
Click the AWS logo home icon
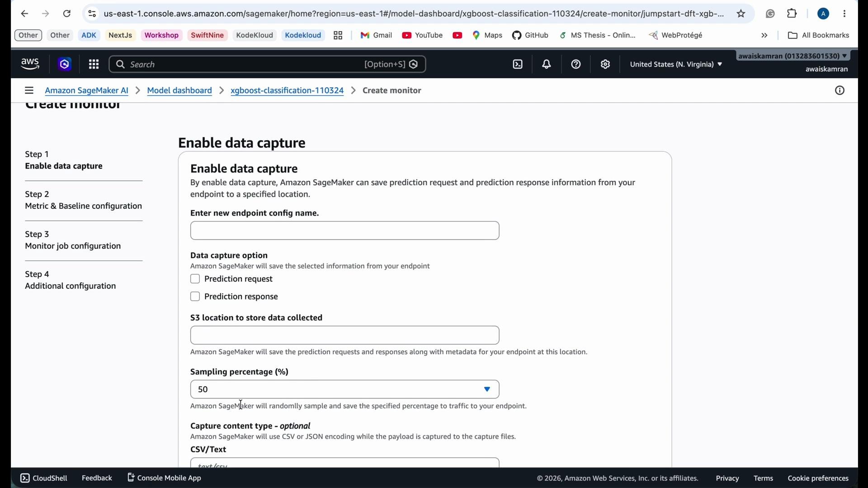coord(30,65)
